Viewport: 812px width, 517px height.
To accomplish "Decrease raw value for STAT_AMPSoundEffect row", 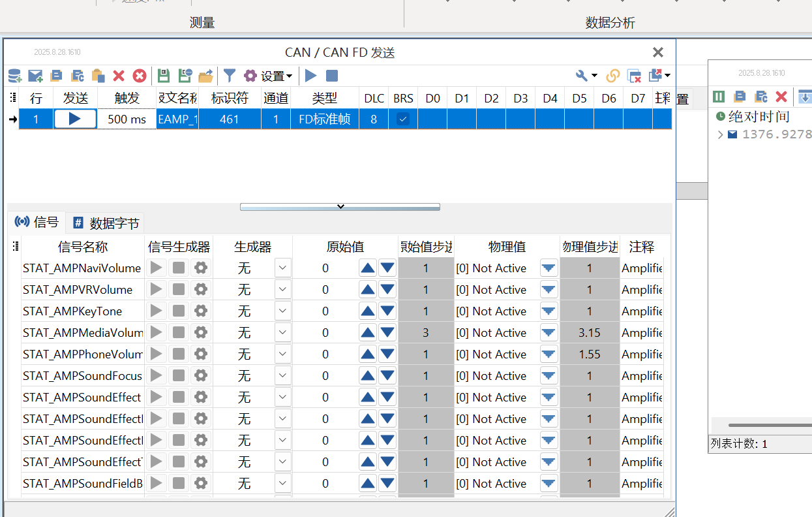I will coord(387,397).
